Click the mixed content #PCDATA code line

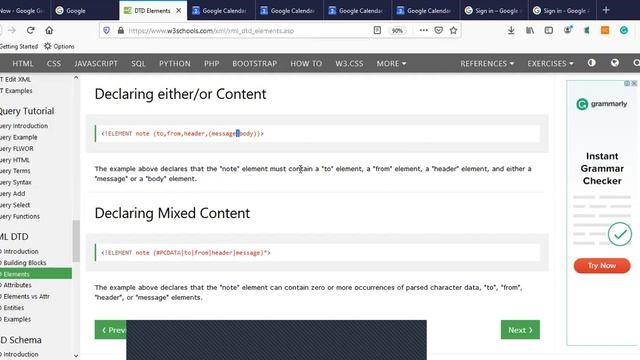pos(186,253)
